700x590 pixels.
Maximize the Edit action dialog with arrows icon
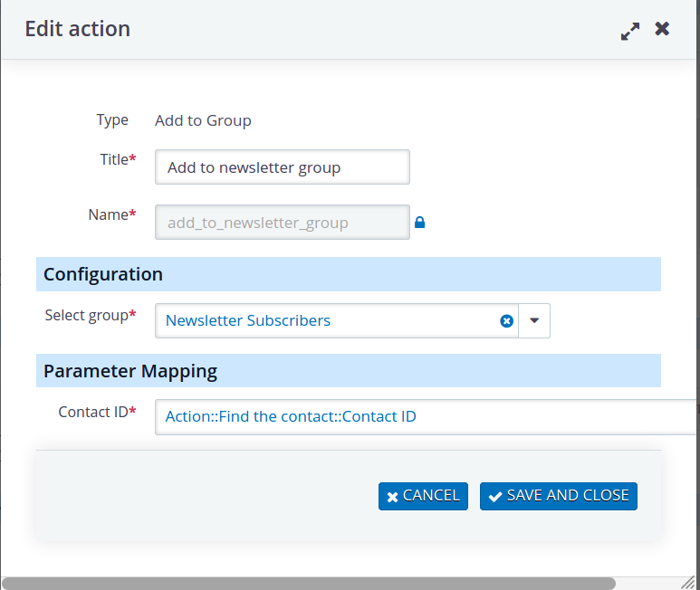tap(630, 31)
